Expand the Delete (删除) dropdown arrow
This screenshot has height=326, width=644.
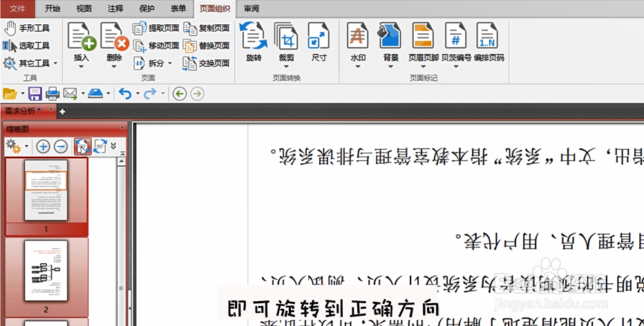(114, 66)
